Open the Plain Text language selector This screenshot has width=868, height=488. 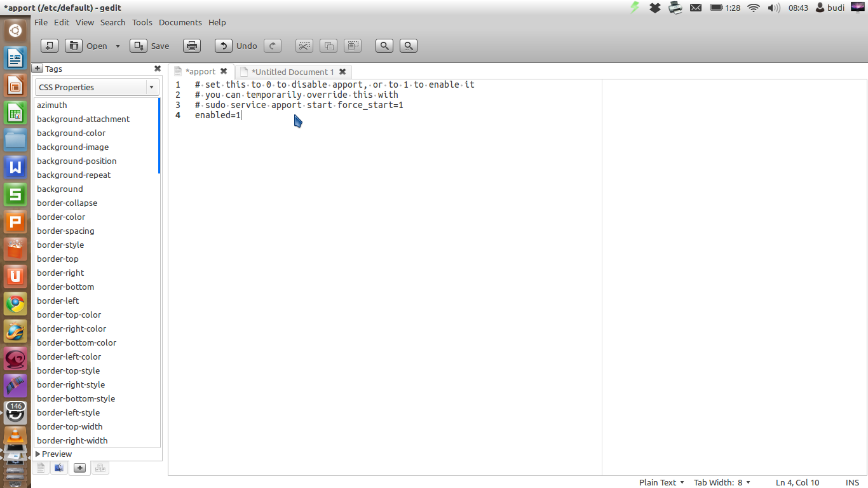(661, 482)
